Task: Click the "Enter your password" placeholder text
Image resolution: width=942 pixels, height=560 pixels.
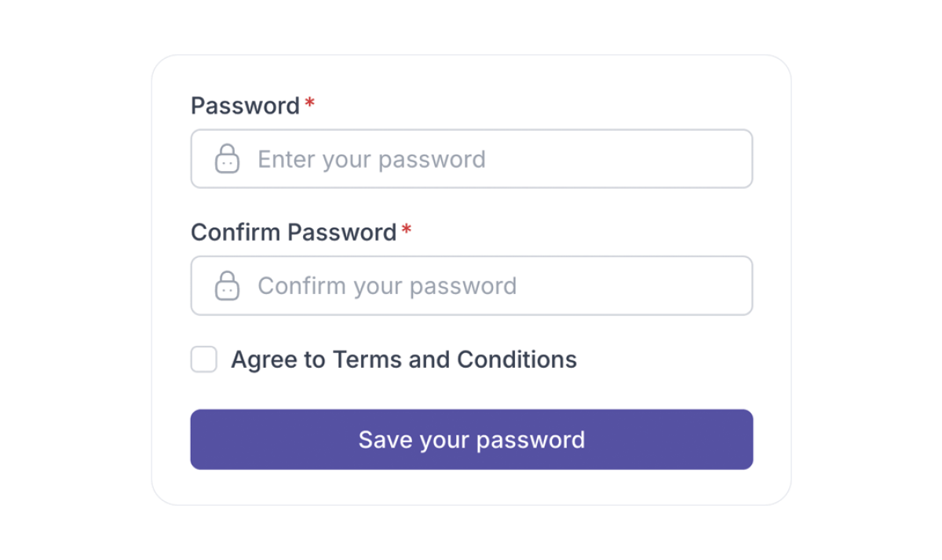Action: point(371,159)
